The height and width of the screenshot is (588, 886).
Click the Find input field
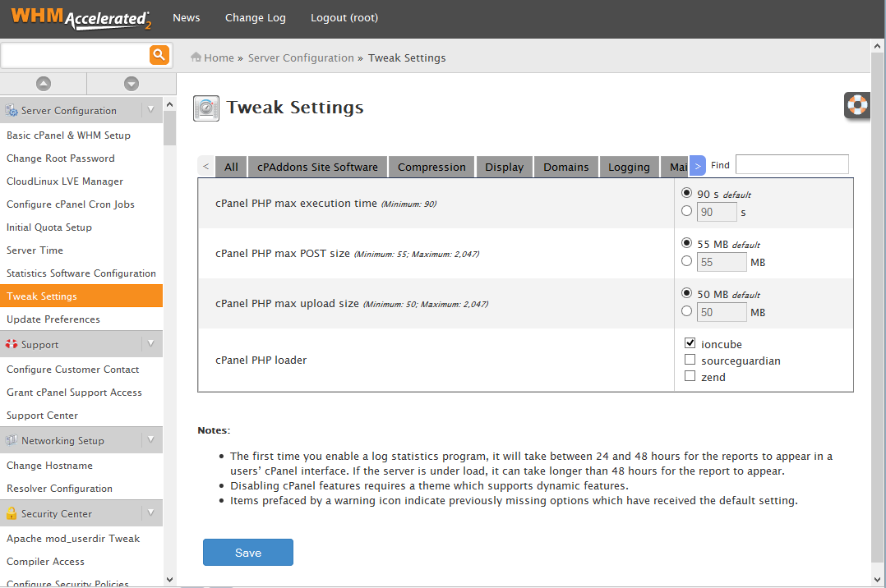pos(791,165)
